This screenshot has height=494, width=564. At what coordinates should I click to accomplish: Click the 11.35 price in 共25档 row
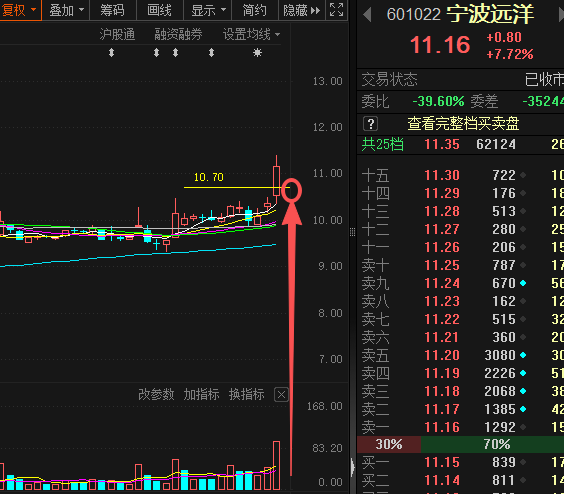click(x=442, y=144)
